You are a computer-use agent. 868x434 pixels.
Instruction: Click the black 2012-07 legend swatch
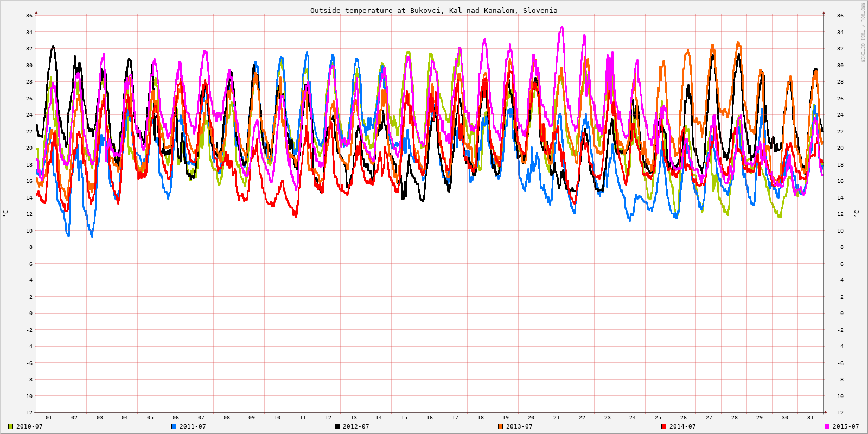(x=337, y=426)
